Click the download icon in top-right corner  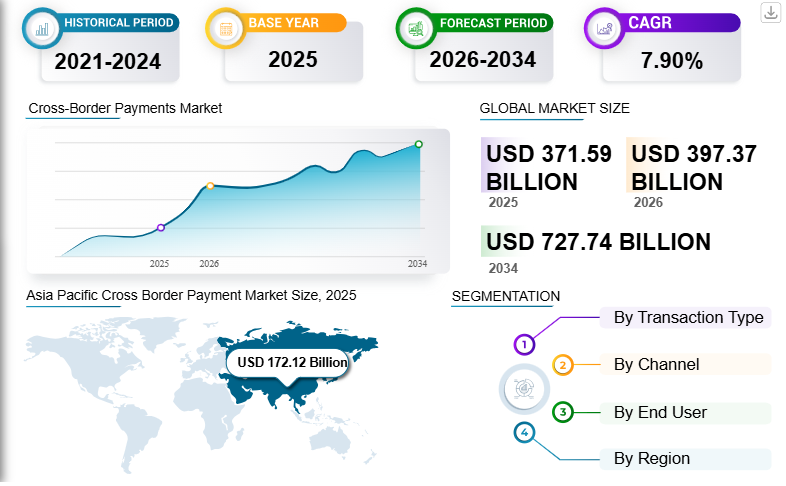click(x=771, y=13)
